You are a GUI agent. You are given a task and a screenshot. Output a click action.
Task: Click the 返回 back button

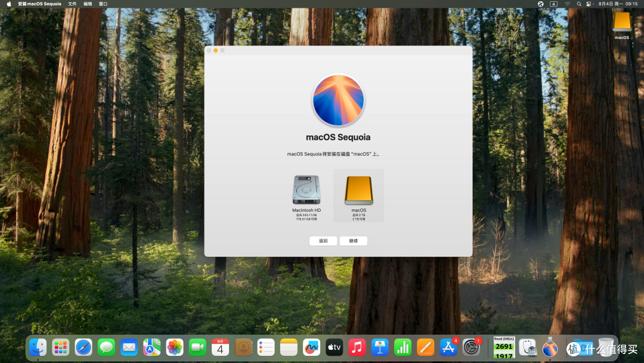pos(323,241)
